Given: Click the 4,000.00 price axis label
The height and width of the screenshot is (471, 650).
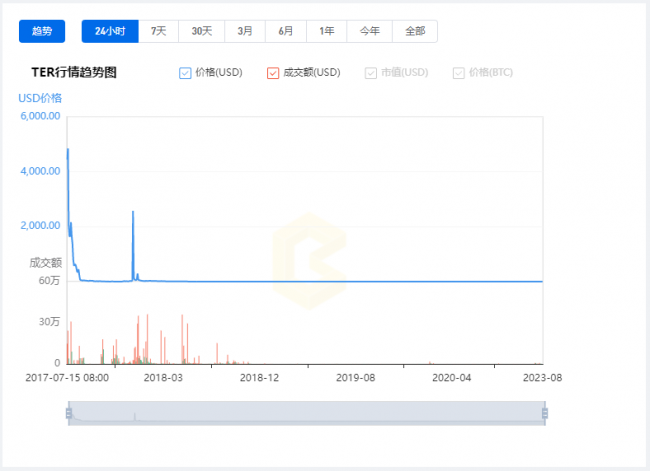Looking at the screenshot, I should [40, 171].
